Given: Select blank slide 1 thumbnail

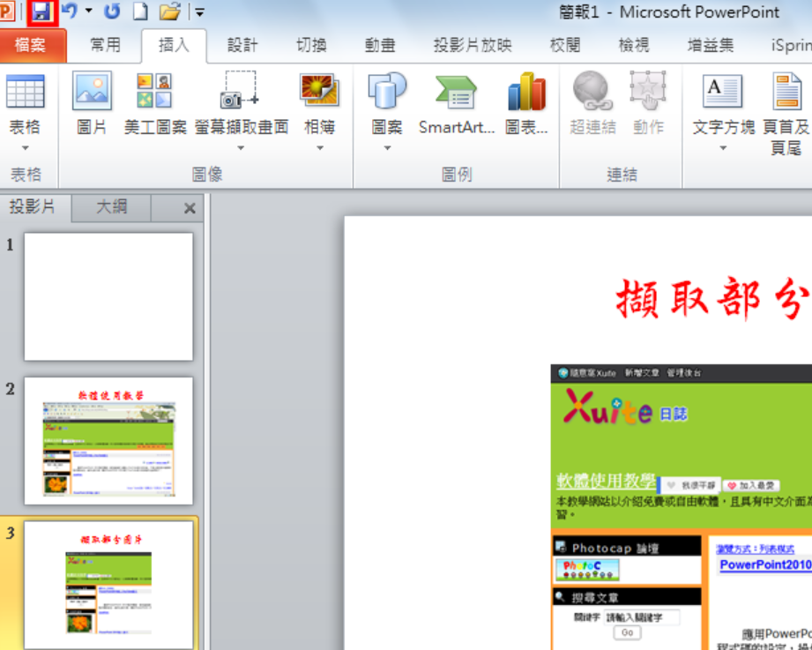Looking at the screenshot, I should (108, 296).
